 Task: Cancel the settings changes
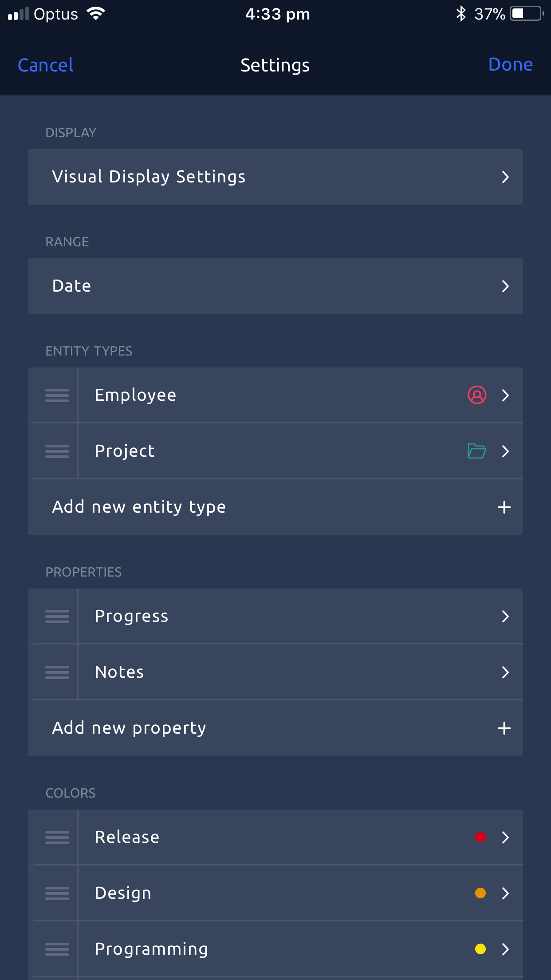[x=45, y=65]
